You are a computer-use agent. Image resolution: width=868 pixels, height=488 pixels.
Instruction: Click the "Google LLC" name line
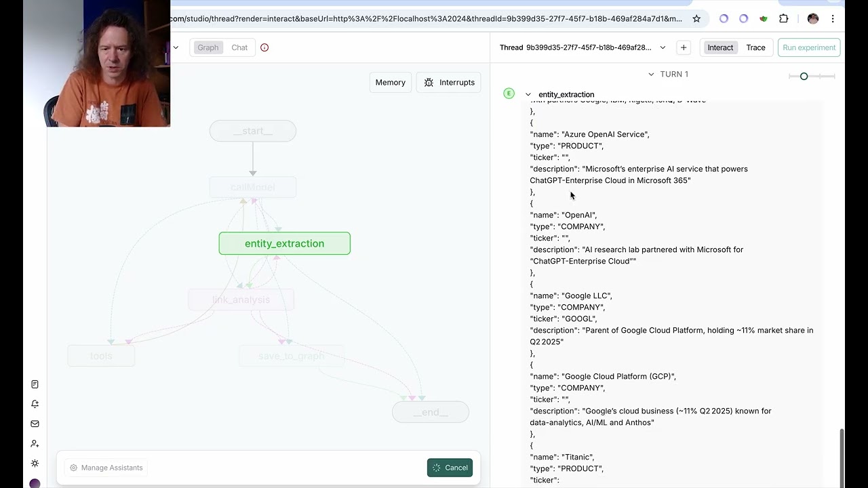[x=571, y=296]
